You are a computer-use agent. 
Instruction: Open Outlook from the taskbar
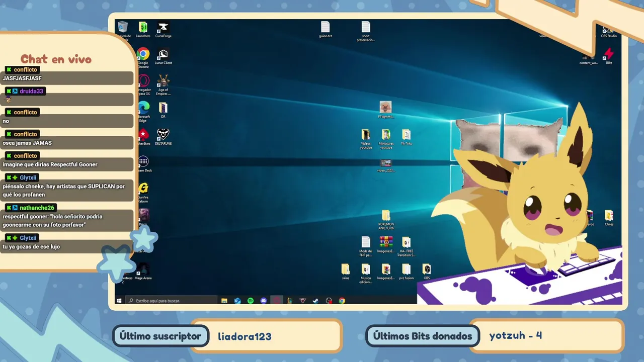(237, 301)
